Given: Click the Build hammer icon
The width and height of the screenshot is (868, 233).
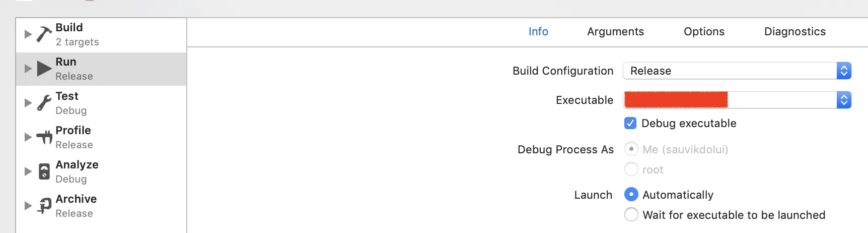Looking at the screenshot, I should 44,34.
